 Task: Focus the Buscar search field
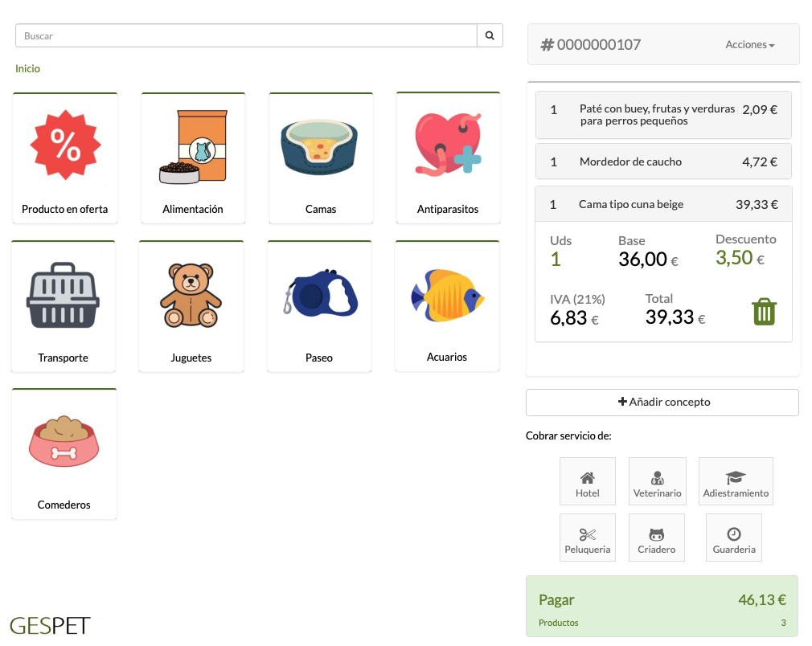(x=246, y=36)
